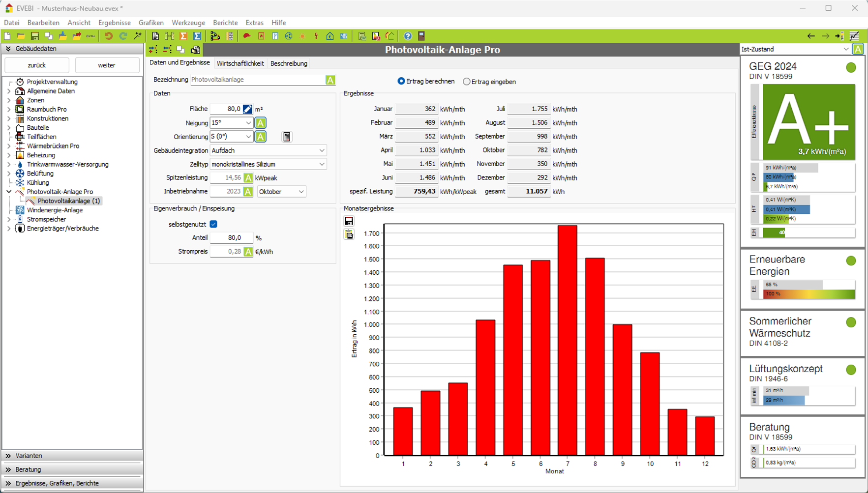Click the weiter button

pos(107,65)
